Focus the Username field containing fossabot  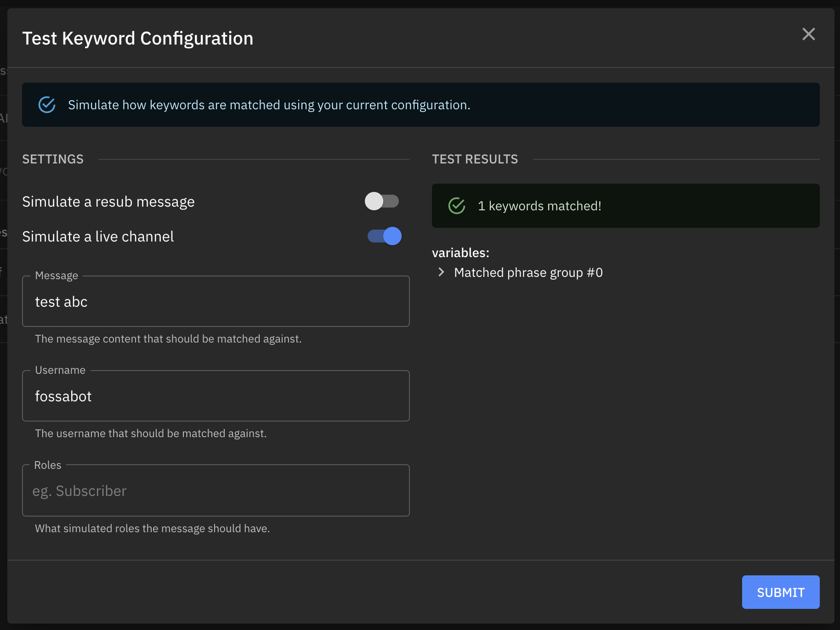click(x=216, y=396)
